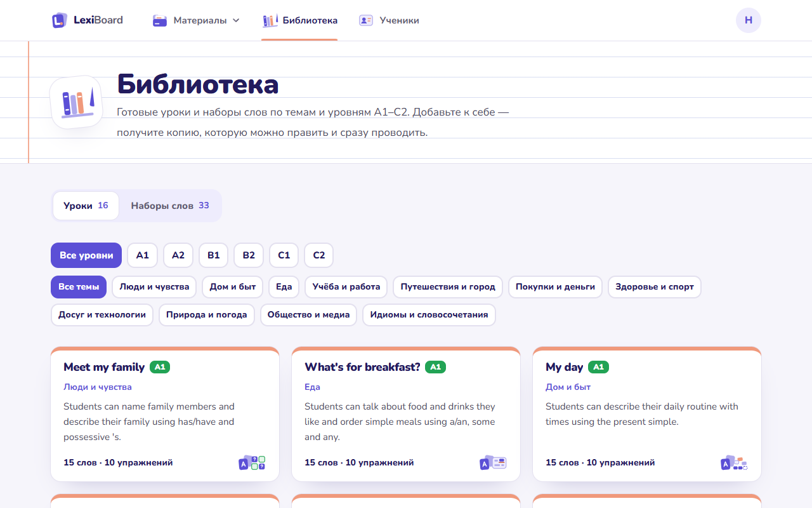Click A1 badge on My day card
The image size is (812, 508).
598,367
